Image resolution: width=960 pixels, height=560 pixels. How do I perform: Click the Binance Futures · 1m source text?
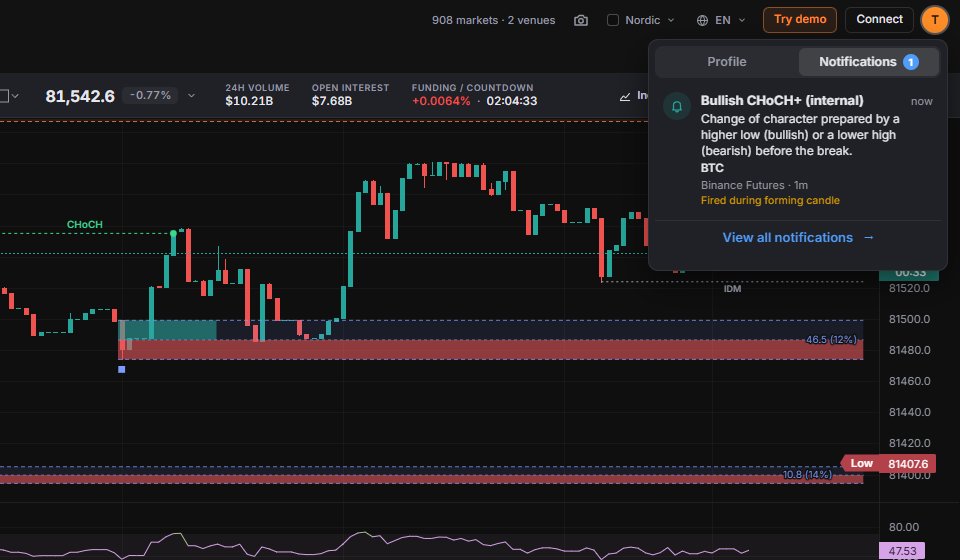[754, 185]
